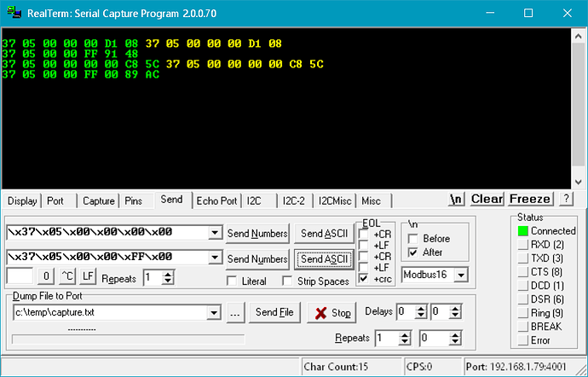Increase the send Repeats spinner value
Image resolution: width=588 pixels, height=377 pixels.
tap(168, 275)
